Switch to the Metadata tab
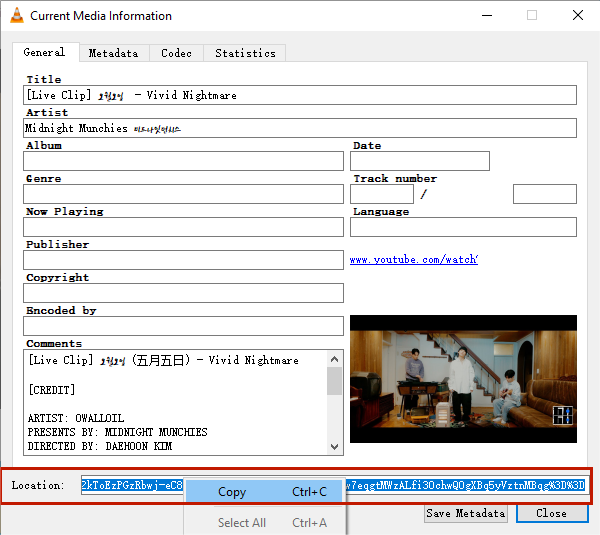Screen dimensions: 600x535 [113, 53]
